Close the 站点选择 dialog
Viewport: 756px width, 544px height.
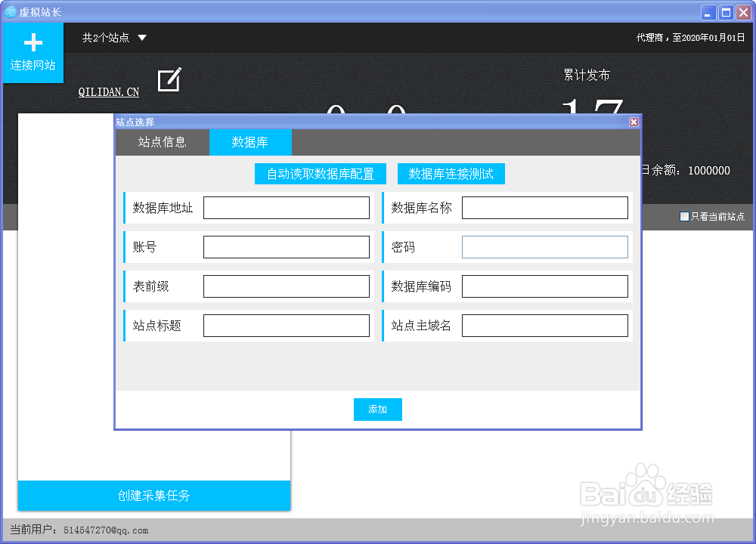click(x=634, y=122)
